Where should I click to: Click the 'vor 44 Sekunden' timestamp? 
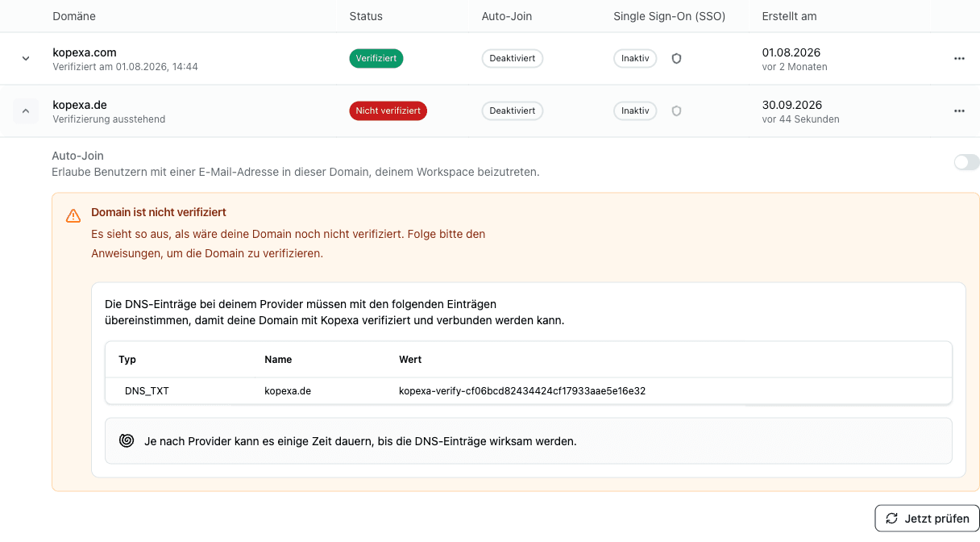[x=800, y=119]
